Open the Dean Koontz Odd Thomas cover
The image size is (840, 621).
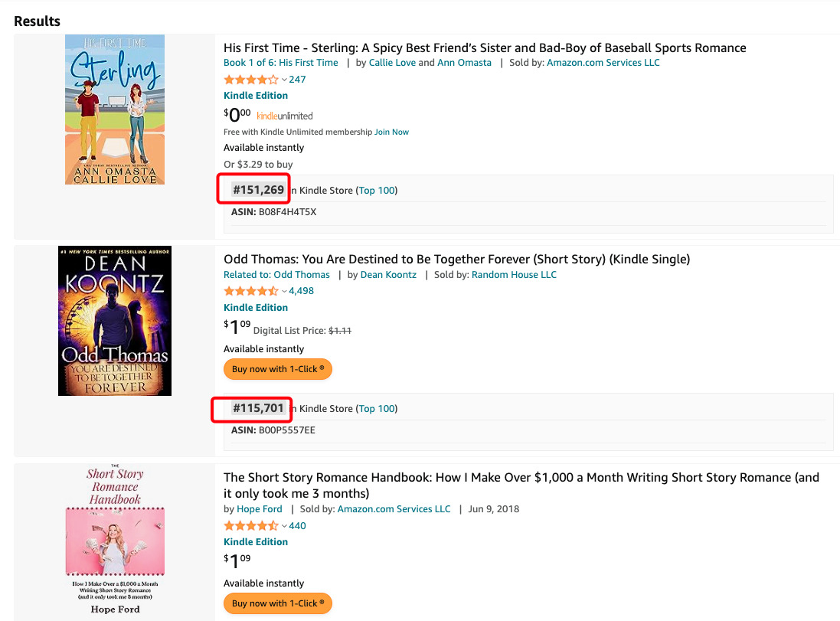[115, 321]
